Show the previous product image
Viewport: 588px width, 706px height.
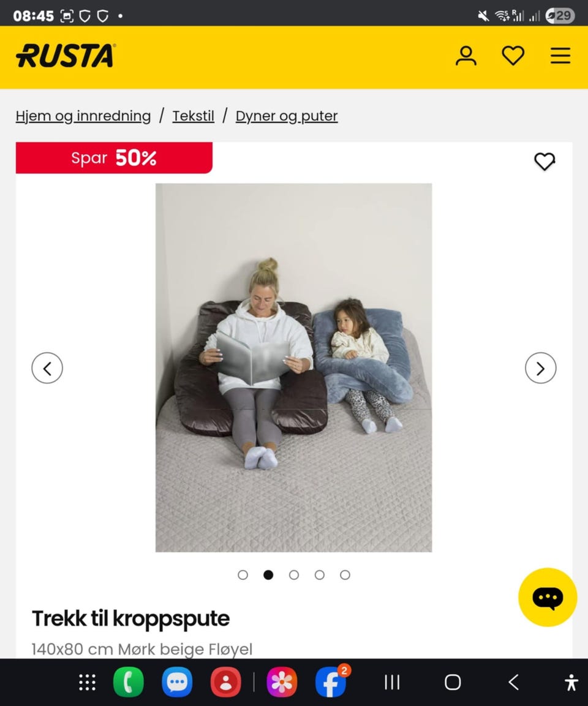(x=47, y=368)
